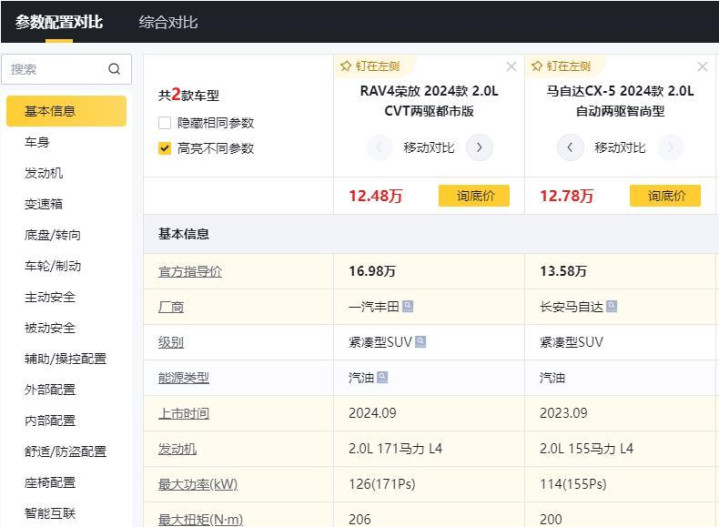Open info icon beside RAV4 紧凑型SUV
Screen dimensions: 719x527
(420, 342)
